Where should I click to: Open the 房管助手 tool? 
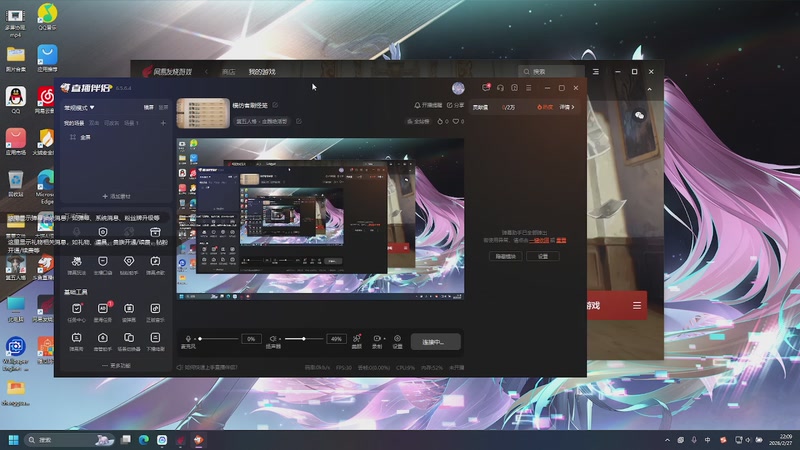(103, 338)
